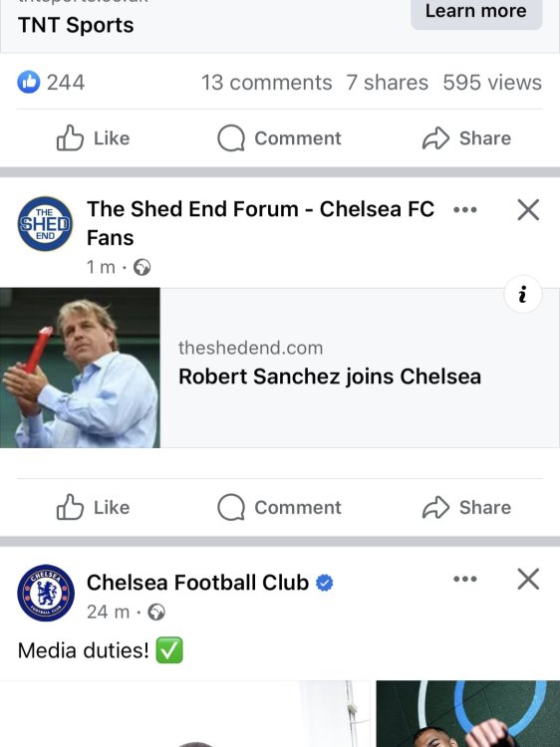Open The Shed End Forum profile picture
This screenshot has height=747, width=560.
(45, 223)
